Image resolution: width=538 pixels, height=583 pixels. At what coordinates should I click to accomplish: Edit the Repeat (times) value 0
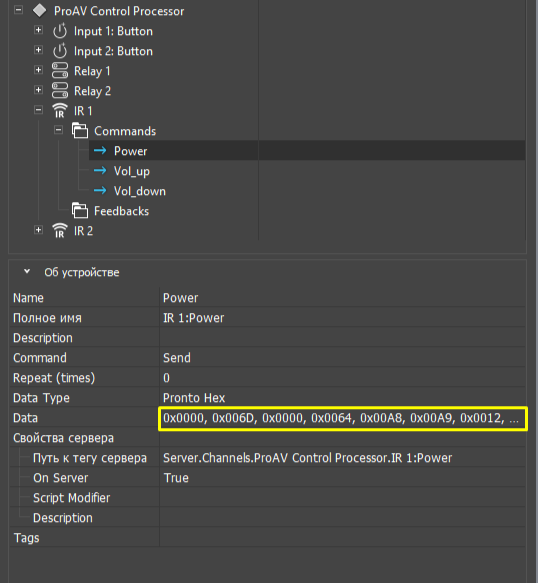click(x=342, y=378)
